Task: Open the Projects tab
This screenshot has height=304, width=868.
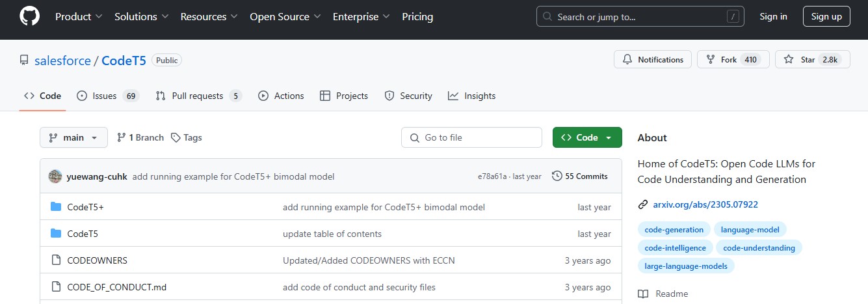Action: click(344, 96)
